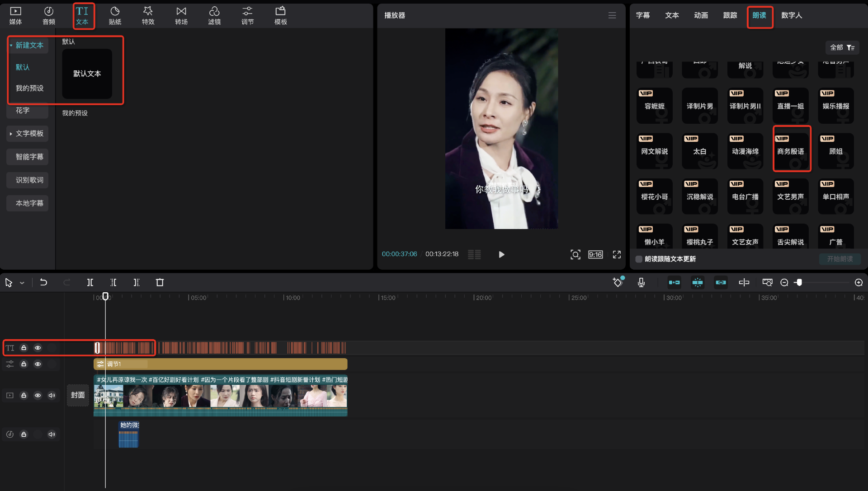Click the microphone recording icon

[642, 282]
